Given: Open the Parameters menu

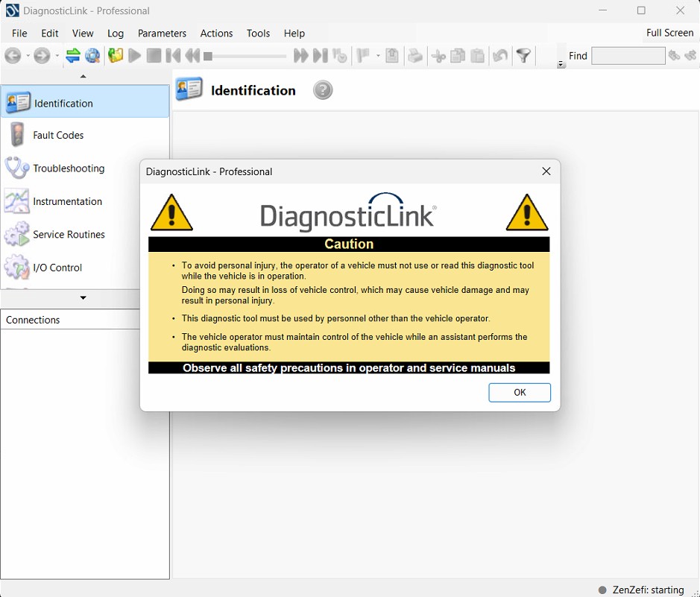Looking at the screenshot, I should [x=162, y=34].
